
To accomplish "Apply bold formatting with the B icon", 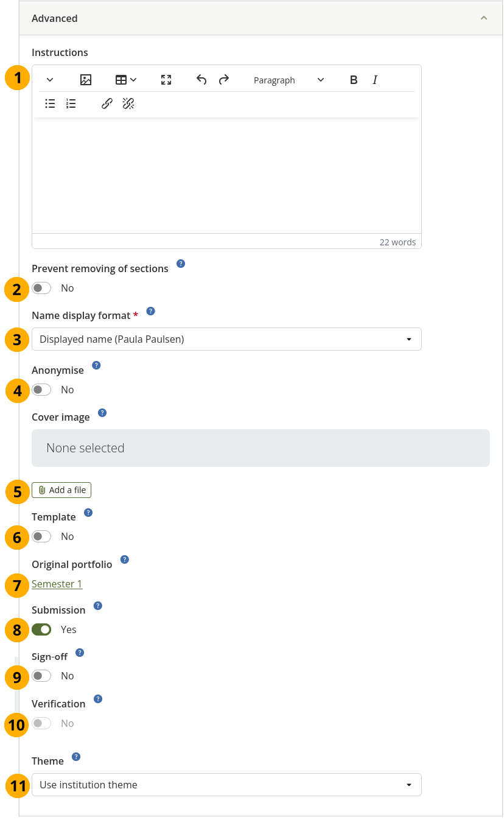I will 354,80.
